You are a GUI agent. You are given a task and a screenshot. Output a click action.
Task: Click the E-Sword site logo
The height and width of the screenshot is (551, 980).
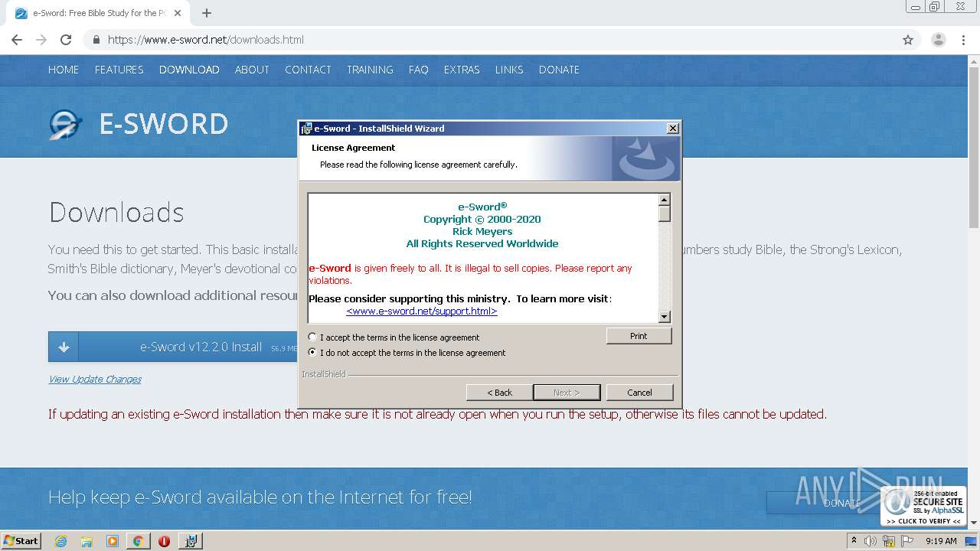[66, 124]
